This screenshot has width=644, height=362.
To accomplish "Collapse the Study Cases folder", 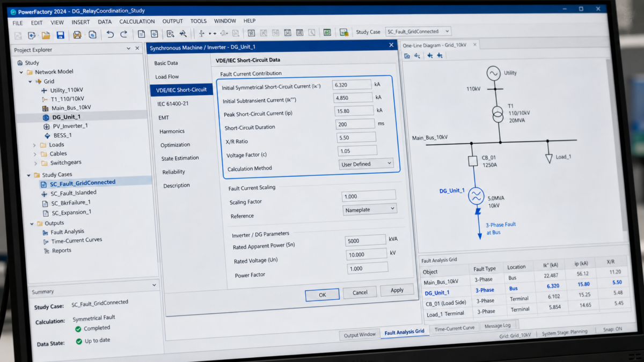I will click(28, 175).
